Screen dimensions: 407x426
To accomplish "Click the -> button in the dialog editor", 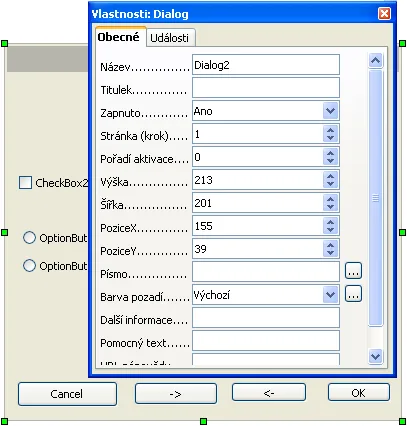I will (x=176, y=394).
